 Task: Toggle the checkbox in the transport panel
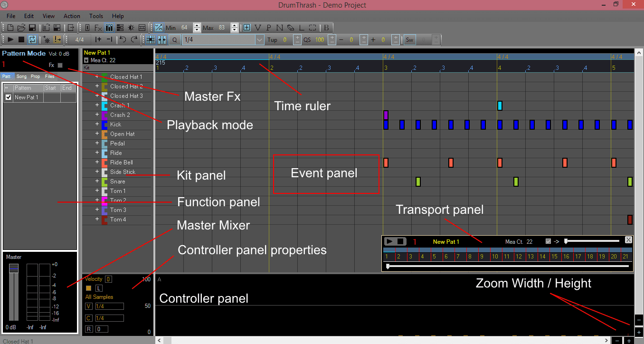549,241
